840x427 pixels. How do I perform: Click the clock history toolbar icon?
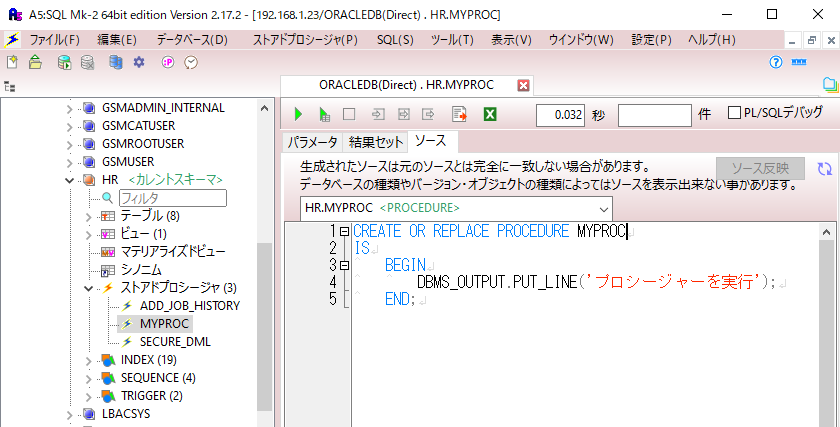point(191,62)
